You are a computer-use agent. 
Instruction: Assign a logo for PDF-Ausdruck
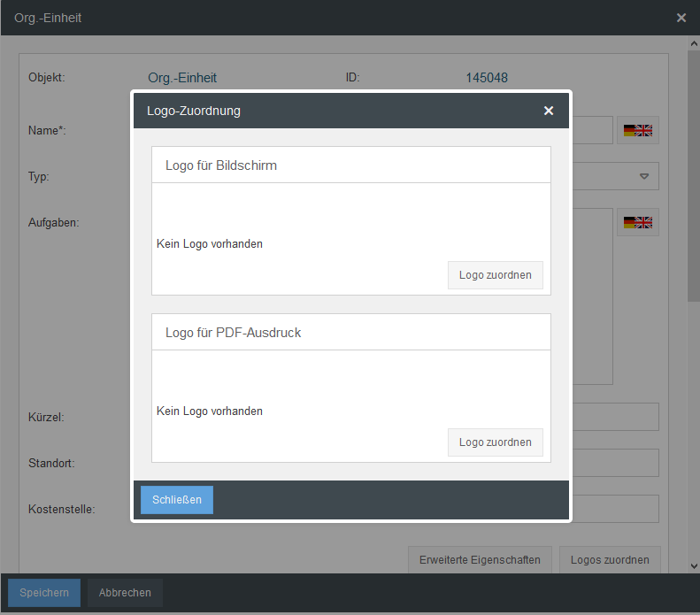pos(495,442)
